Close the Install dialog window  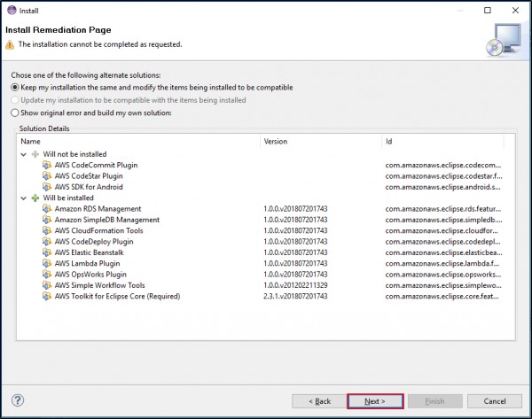(515, 10)
